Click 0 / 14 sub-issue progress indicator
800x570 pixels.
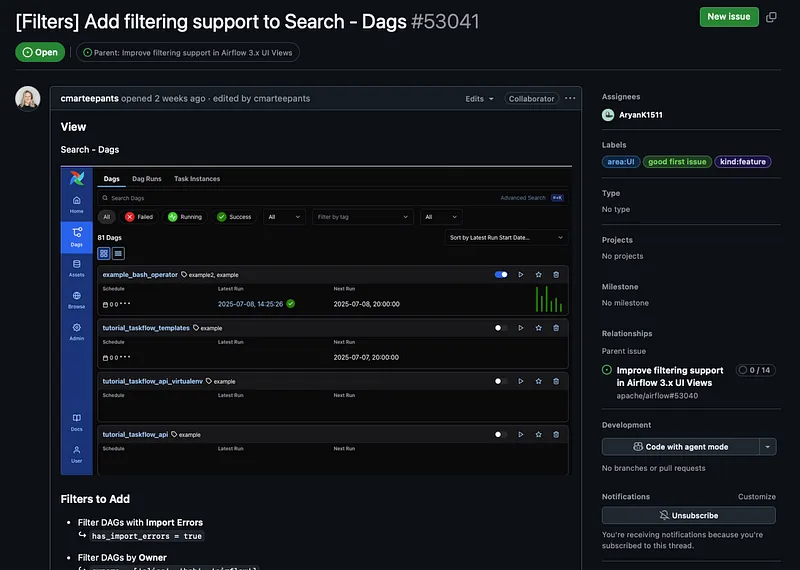755,370
